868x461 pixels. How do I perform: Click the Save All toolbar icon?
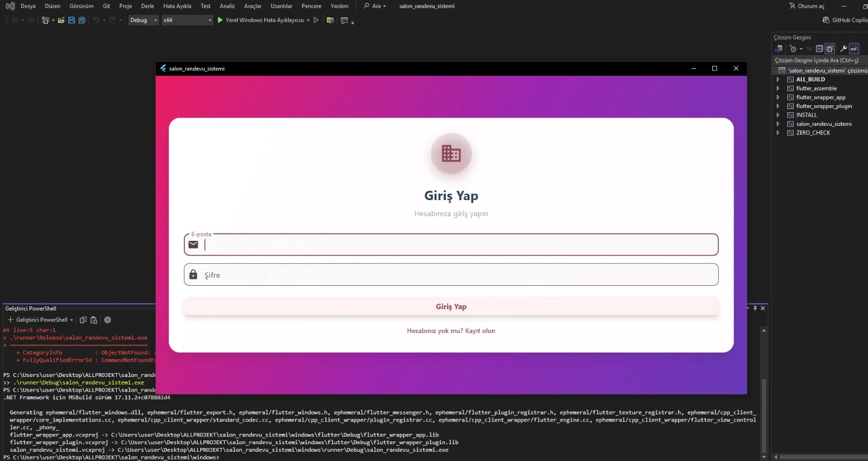(82, 20)
